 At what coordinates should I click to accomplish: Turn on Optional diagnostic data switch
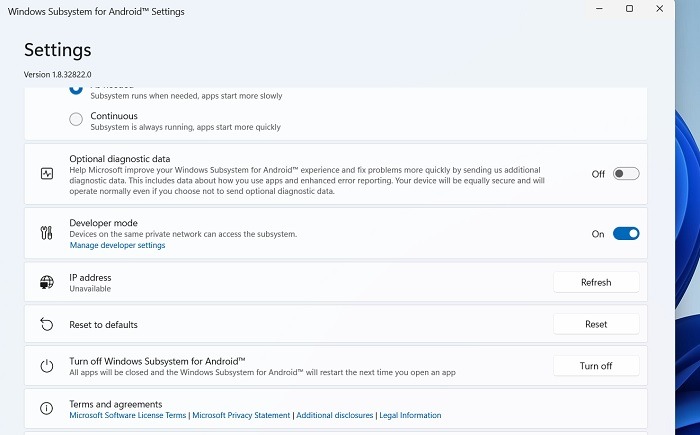(626, 173)
